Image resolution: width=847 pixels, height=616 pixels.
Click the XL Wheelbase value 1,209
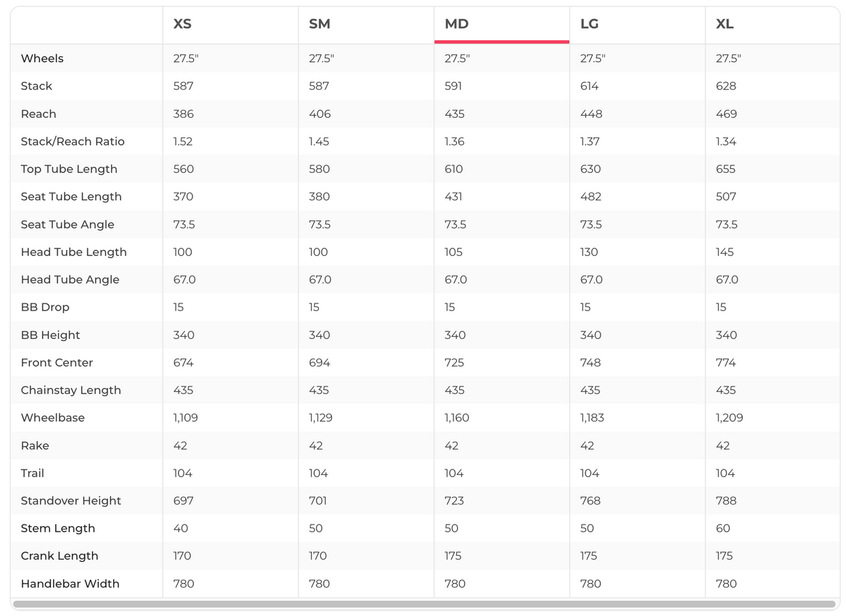pyautogui.click(x=729, y=418)
